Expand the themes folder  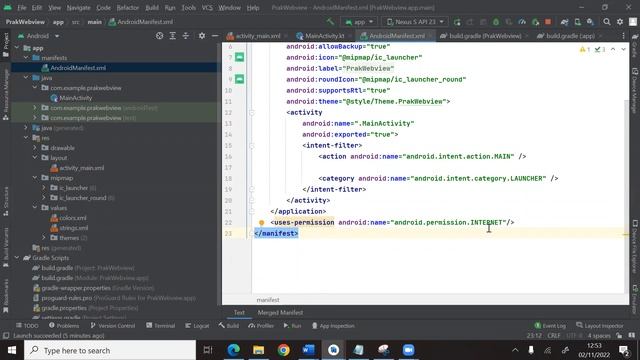pos(44,238)
